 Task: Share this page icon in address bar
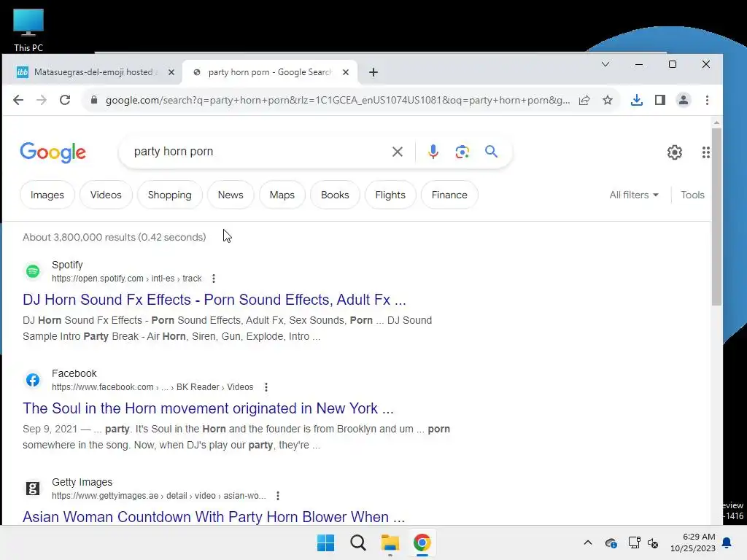(x=584, y=100)
